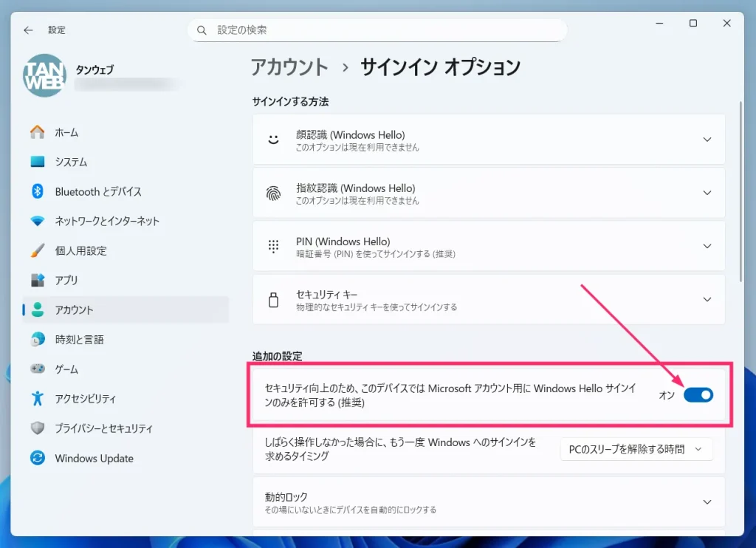Click the time and language globe icon
The height and width of the screenshot is (548, 756).
point(37,339)
